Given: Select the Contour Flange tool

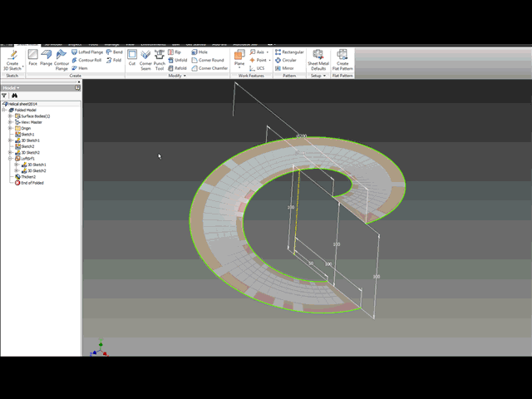Looking at the screenshot, I should pyautogui.click(x=62, y=60).
